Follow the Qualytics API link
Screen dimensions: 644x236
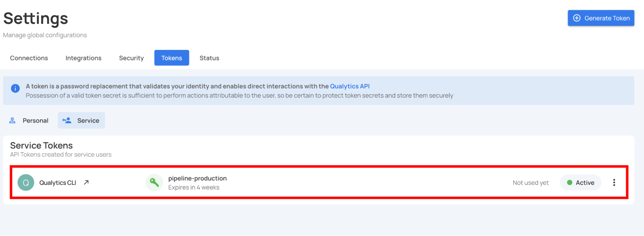click(x=350, y=86)
